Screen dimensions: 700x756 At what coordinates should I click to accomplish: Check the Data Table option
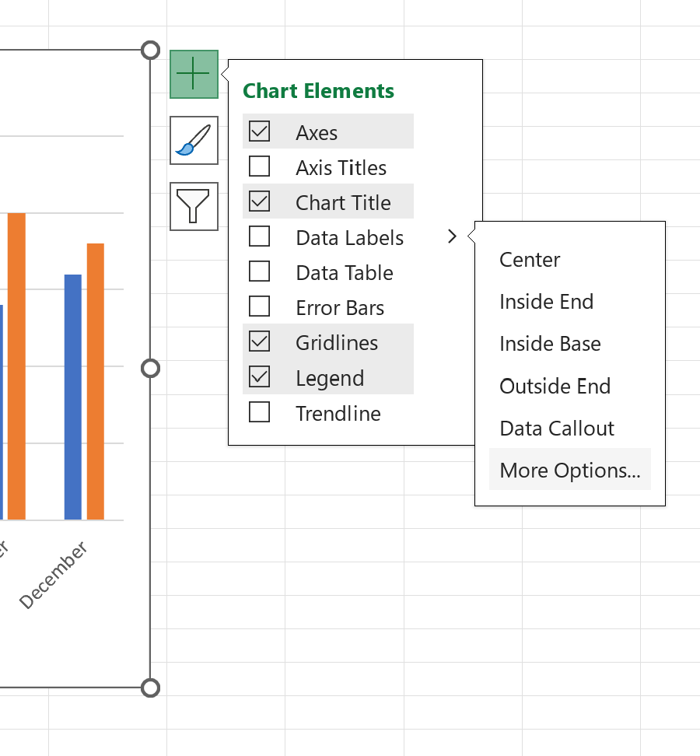260,271
